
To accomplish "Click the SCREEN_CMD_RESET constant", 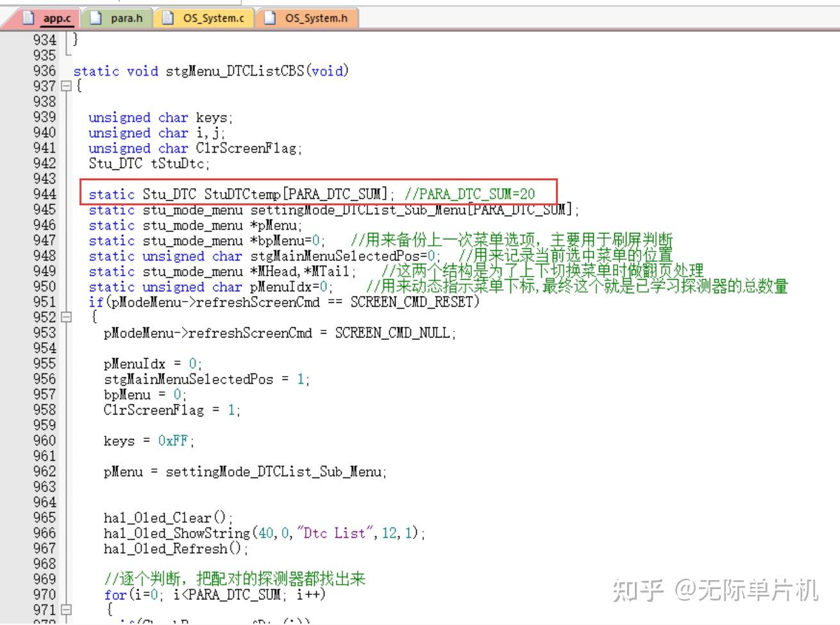I will tap(412, 302).
